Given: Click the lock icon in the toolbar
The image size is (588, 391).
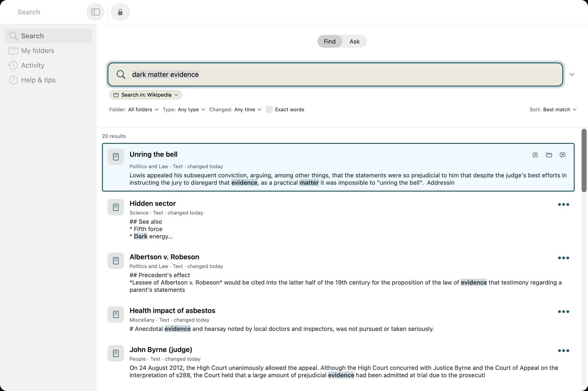Looking at the screenshot, I should pyautogui.click(x=120, y=12).
